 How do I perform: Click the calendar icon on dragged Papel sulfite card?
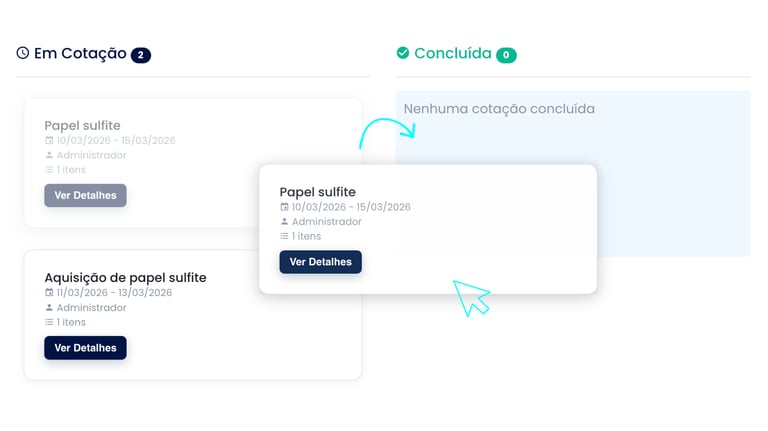pyautogui.click(x=284, y=207)
